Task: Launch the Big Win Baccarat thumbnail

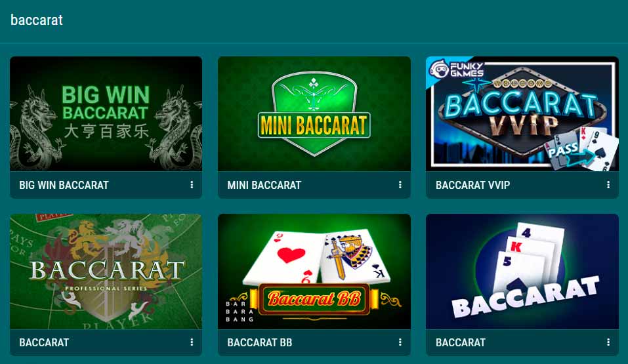Action: click(106, 113)
